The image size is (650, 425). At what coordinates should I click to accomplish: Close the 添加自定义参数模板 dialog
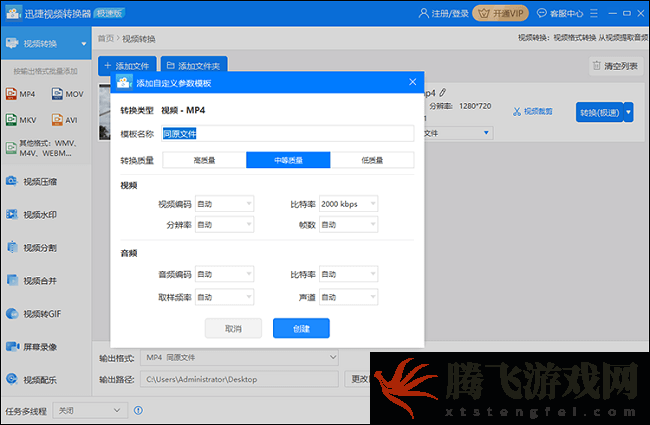click(x=412, y=82)
